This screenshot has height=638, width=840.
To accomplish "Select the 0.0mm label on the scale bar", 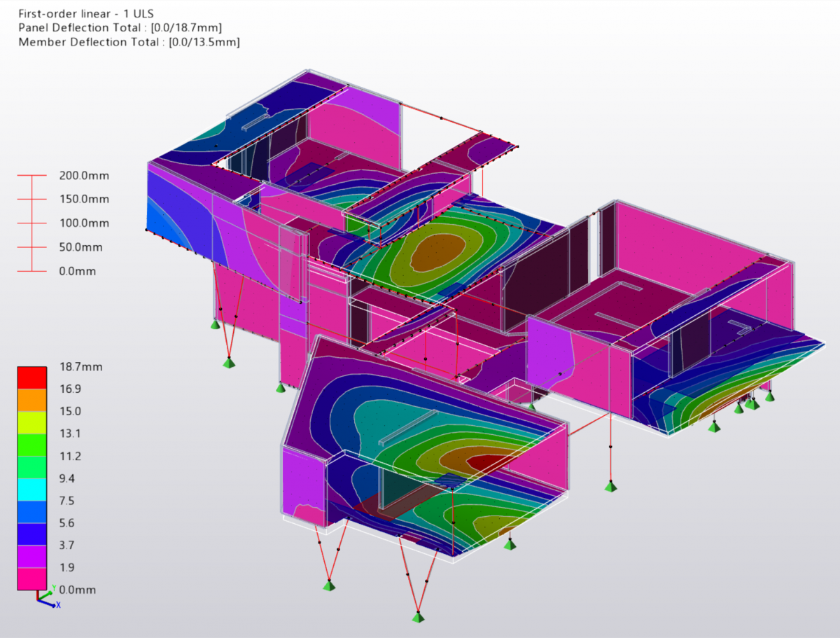I will click(x=78, y=271).
